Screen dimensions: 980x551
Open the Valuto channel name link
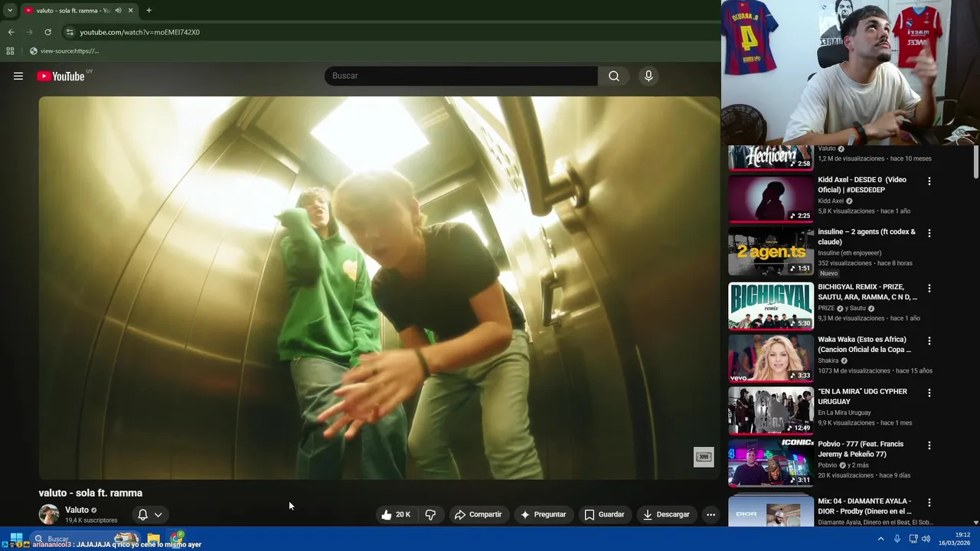[77, 510]
